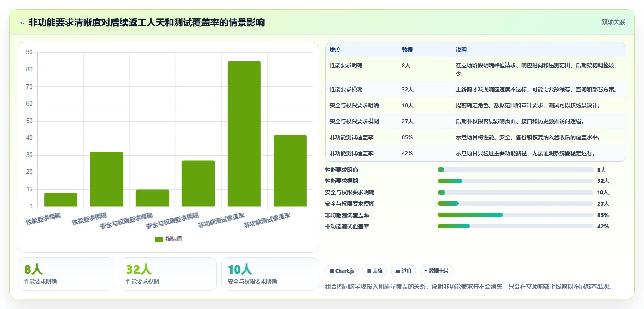The image size is (644, 309).
Task: Click the 安全与权限要求明确 bar in the chart
Action: coord(152,198)
